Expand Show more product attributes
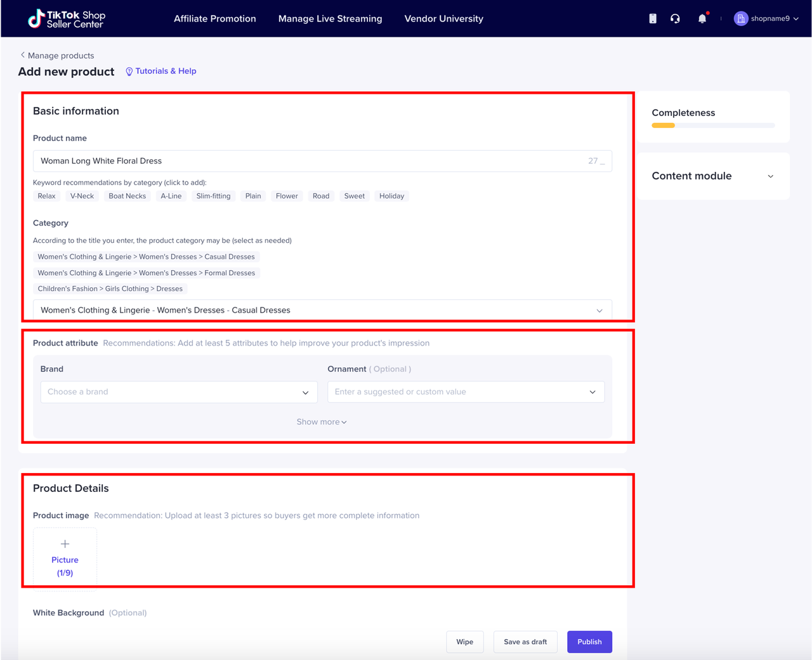Screen dimensions: 812x660 pyautogui.click(x=322, y=422)
